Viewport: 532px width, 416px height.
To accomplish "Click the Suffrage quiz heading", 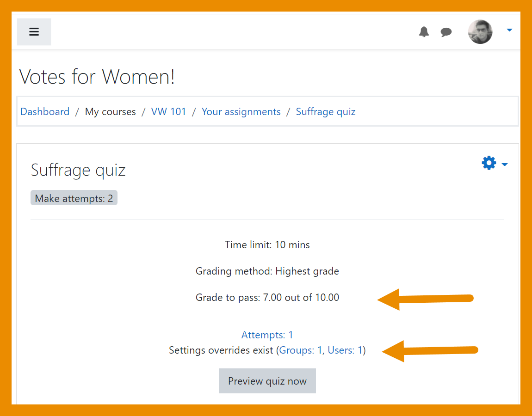I will (78, 170).
